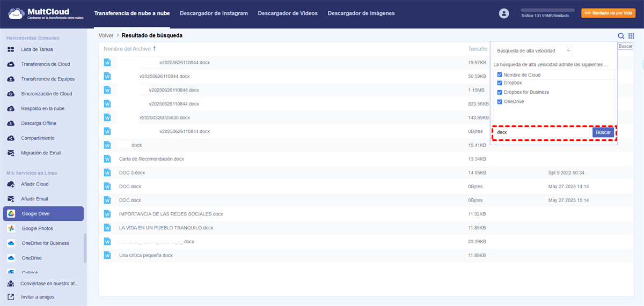The width and height of the screenshot is (644, 306).
Task: Click date May 27 2025 14:14
Action: coord(569,186)
